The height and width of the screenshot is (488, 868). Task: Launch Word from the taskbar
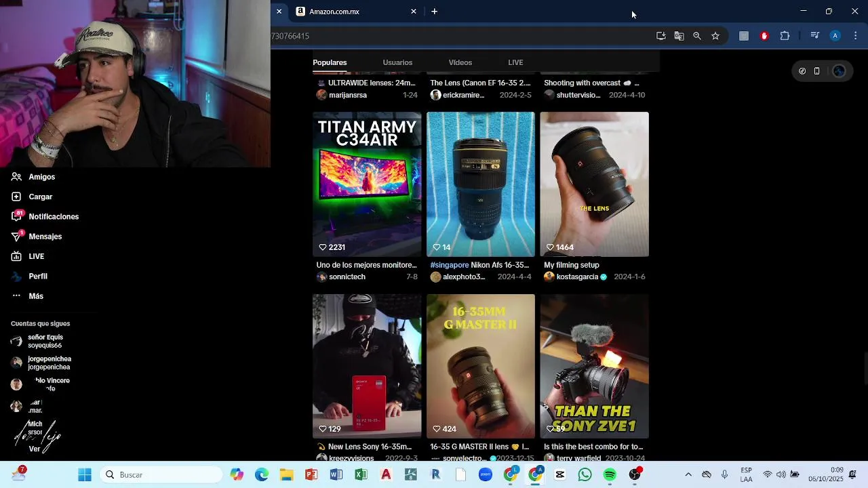coord(336,475)
